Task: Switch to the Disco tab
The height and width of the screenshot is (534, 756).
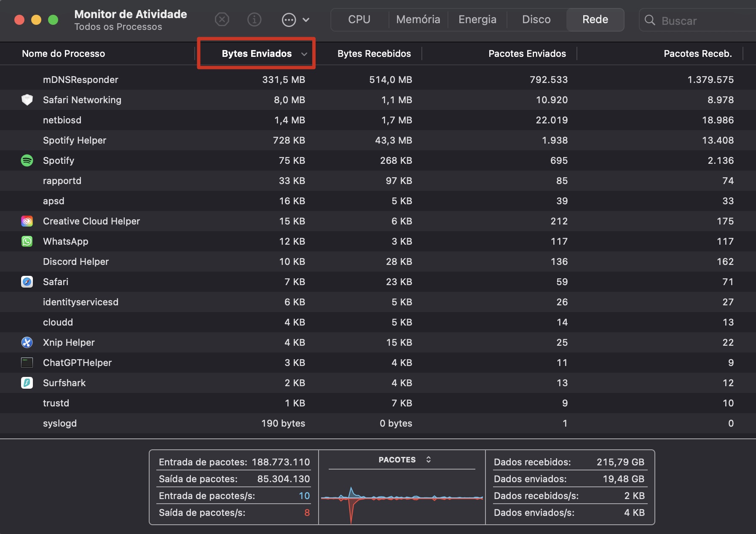Action: 536,19
